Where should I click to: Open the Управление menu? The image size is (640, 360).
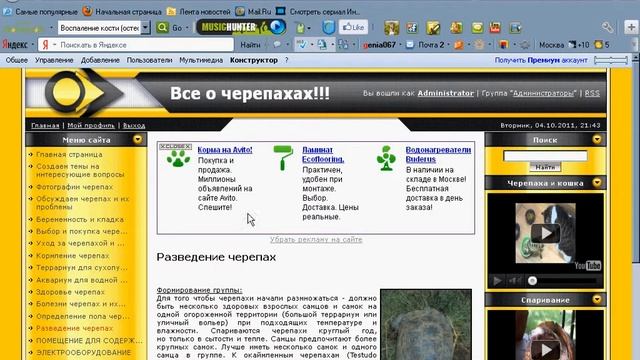click(x=54, y=60)
